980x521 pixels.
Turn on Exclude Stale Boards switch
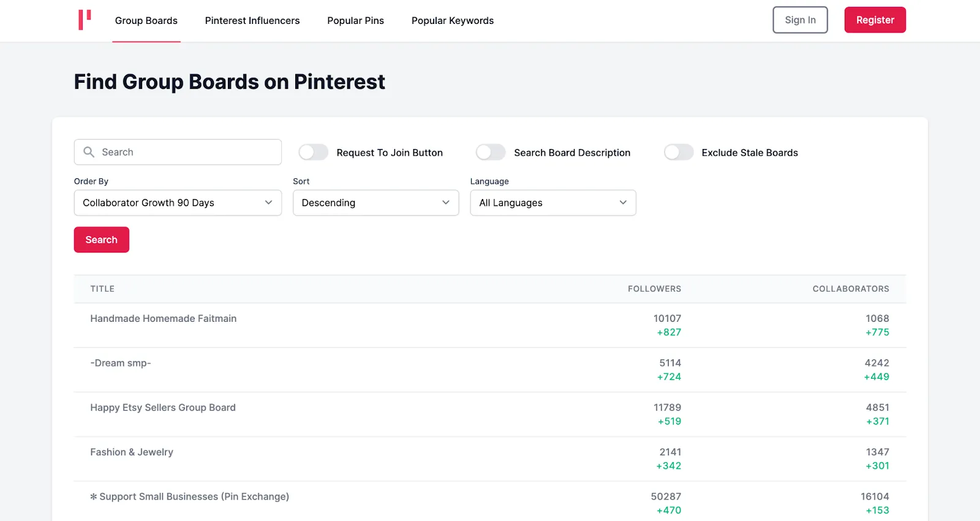click(x=679, y=152)
